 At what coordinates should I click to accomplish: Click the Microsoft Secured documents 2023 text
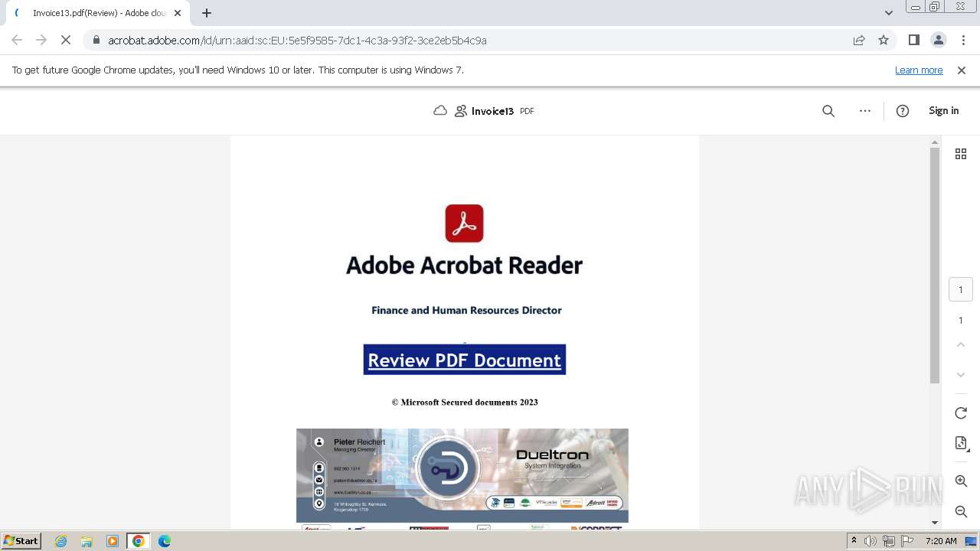(465, 402)
